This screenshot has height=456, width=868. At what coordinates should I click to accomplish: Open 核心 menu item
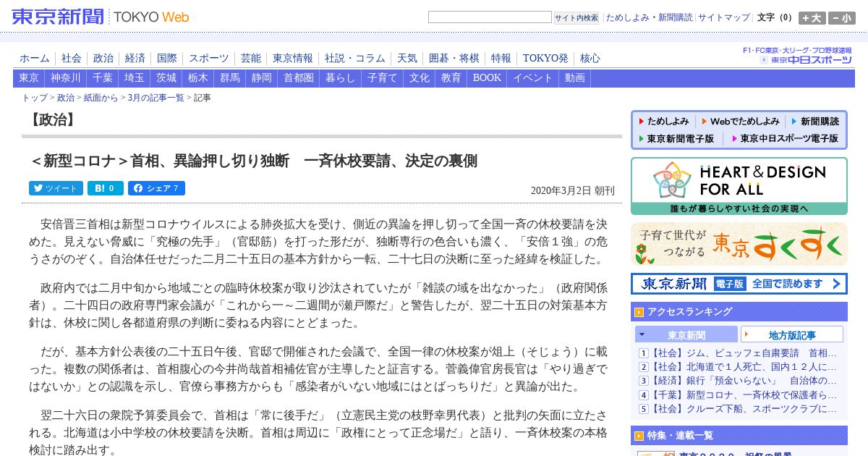pyautogui.click(x=590, y=58)
